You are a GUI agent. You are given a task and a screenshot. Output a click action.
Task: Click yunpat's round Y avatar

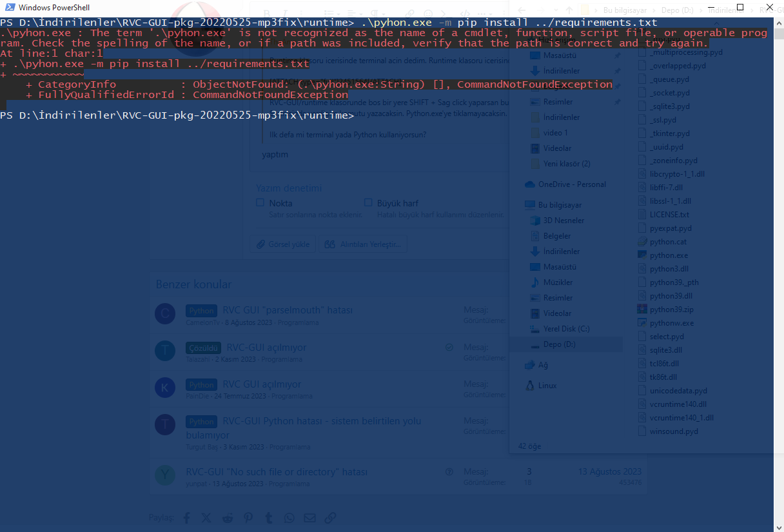(x=165, y=476)
